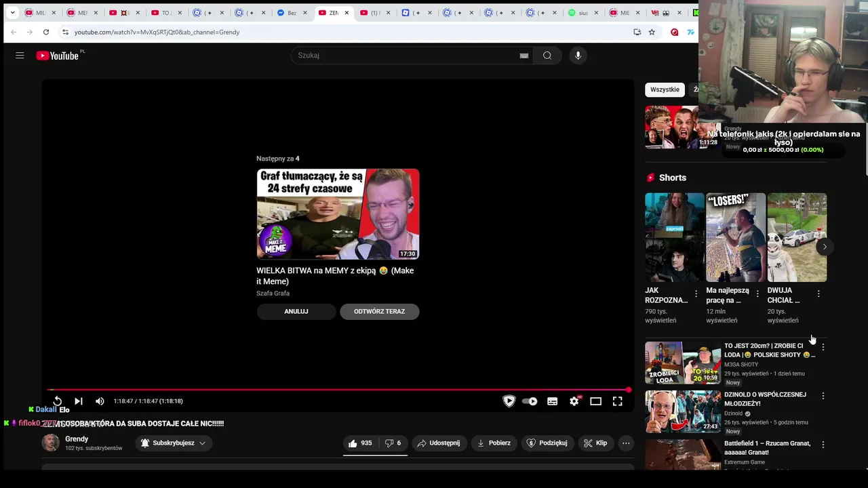Click the install app icon in address bar

point(637,32)
